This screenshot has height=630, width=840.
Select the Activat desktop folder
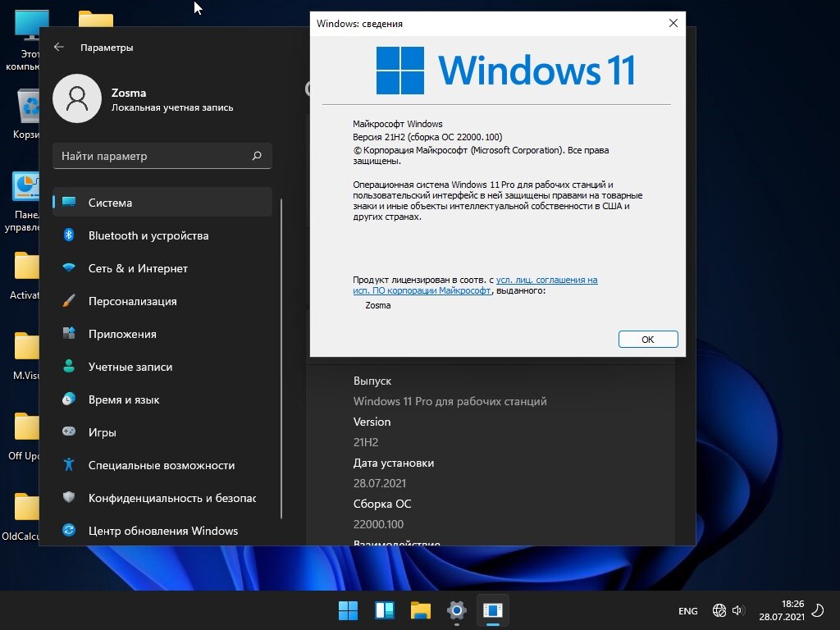point(25,276)
